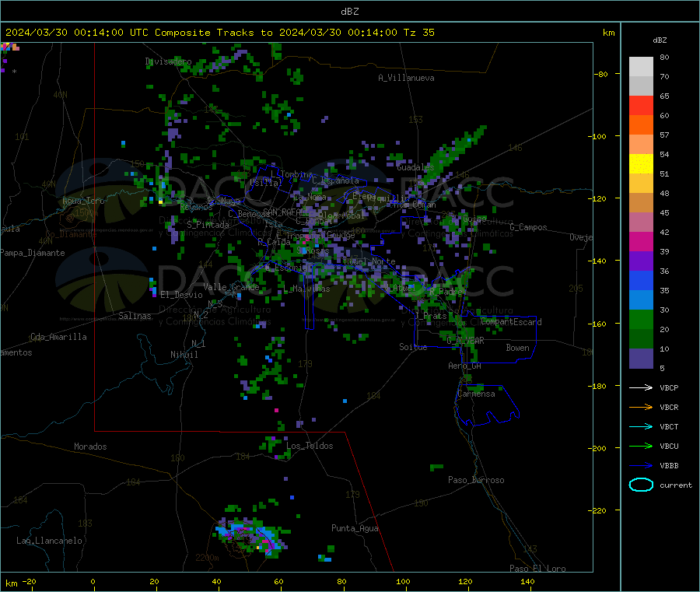Click the Valle_Grande map label
Screen dimensions: 700x592
(231, 287)
